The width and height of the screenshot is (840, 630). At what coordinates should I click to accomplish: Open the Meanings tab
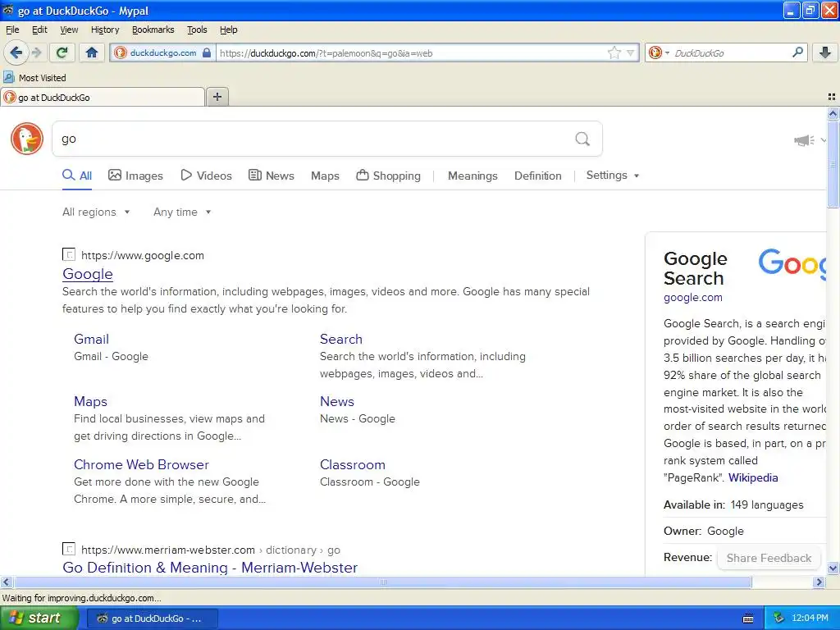(472, 176)
